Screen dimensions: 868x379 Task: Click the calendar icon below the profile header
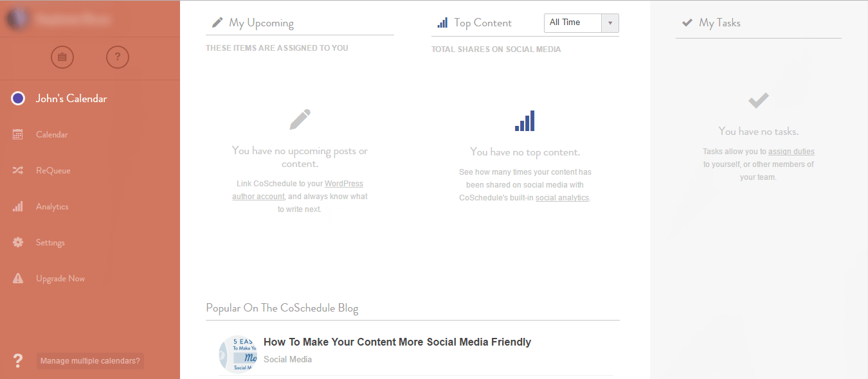[62, 57]
